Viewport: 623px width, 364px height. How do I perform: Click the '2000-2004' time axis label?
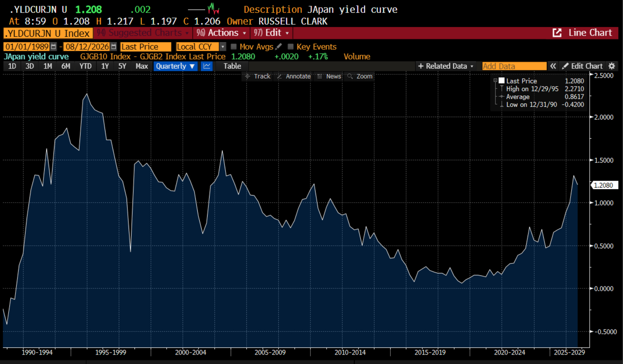(191, 352)
